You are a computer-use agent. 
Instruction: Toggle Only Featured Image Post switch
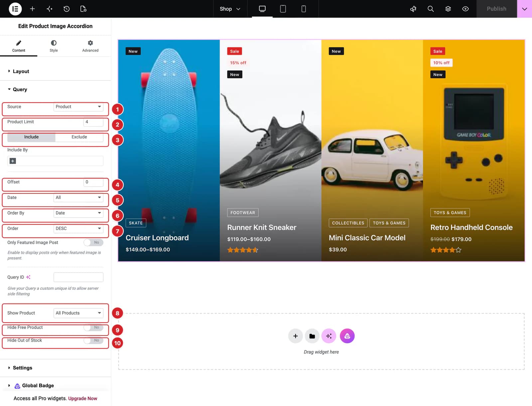93,243
